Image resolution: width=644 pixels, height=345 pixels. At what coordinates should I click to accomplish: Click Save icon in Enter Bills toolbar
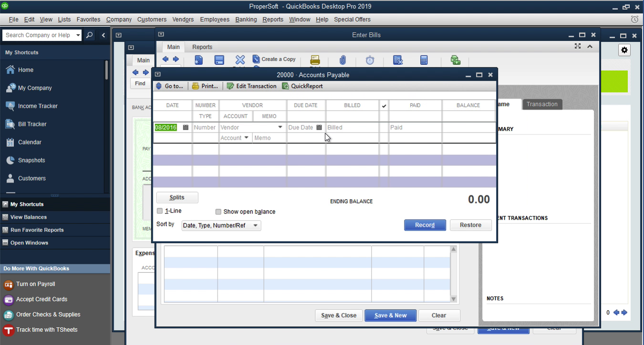[219, 60]
